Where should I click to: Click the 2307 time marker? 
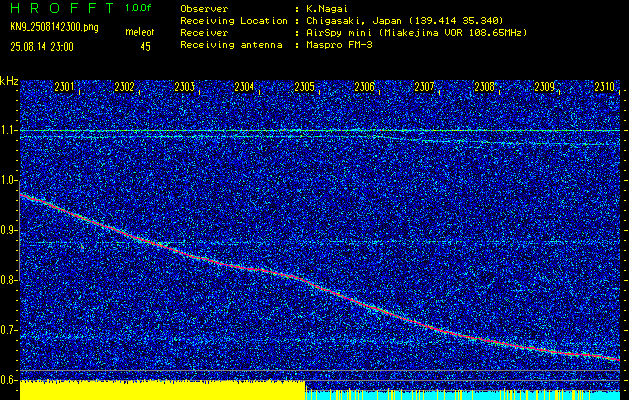(424, 87)
